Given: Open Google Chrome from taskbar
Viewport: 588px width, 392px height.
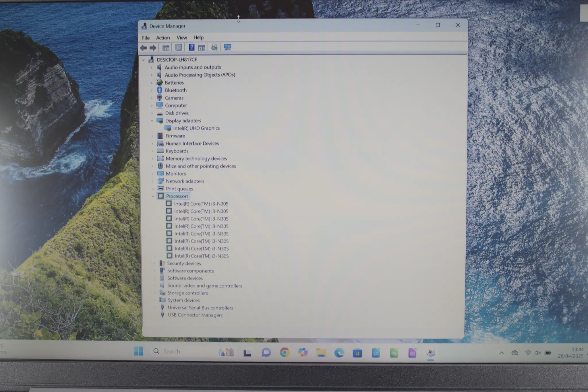Looking at the screenshot, I should (x=285, y=352).
